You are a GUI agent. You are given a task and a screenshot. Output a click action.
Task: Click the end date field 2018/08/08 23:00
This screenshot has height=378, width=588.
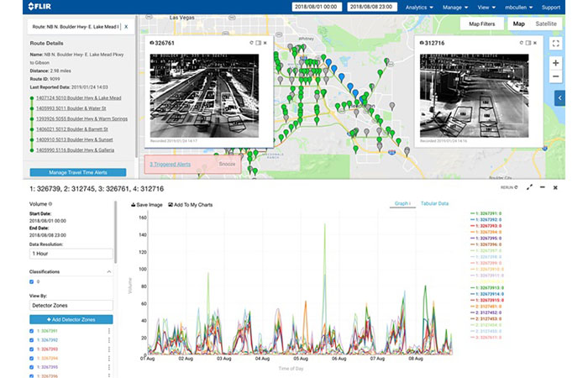(372, 7)
